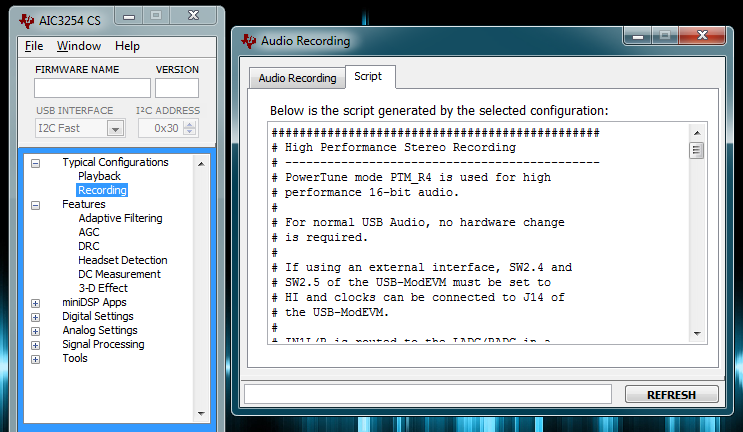This screenshot has width=743, height=432.
Task: Close the AIC3254 CS window
Action: tap(193, 16)
